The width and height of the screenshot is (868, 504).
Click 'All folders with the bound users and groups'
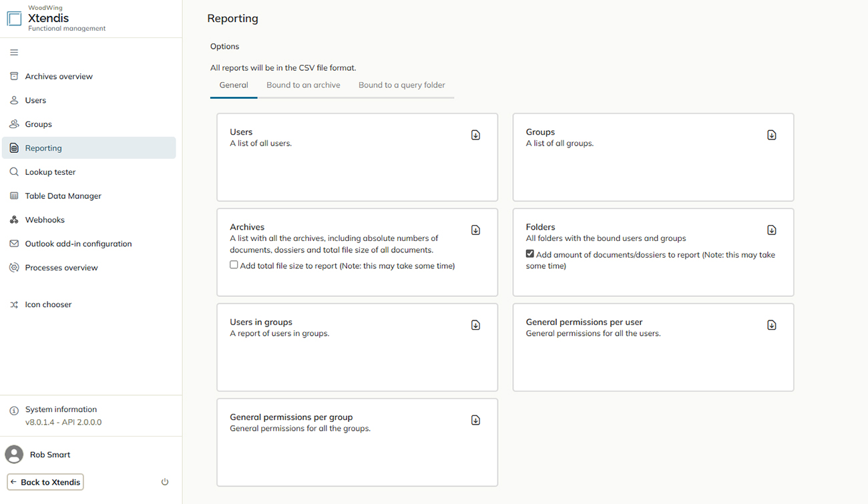(x=606, y=238)
